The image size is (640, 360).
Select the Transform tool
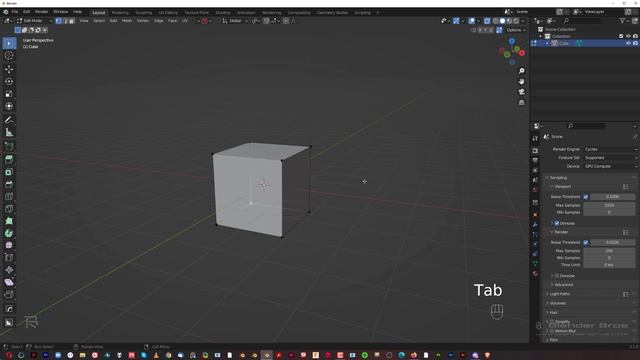pos(9,106)
